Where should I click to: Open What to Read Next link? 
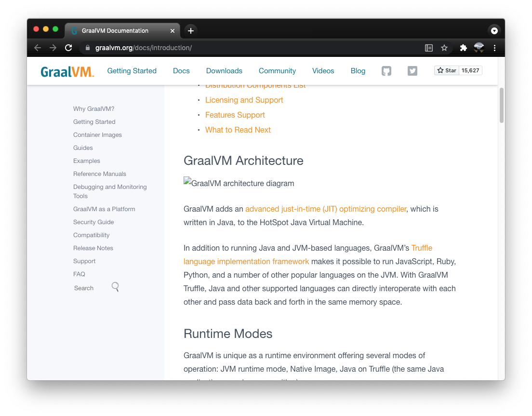tap(238, 130)
